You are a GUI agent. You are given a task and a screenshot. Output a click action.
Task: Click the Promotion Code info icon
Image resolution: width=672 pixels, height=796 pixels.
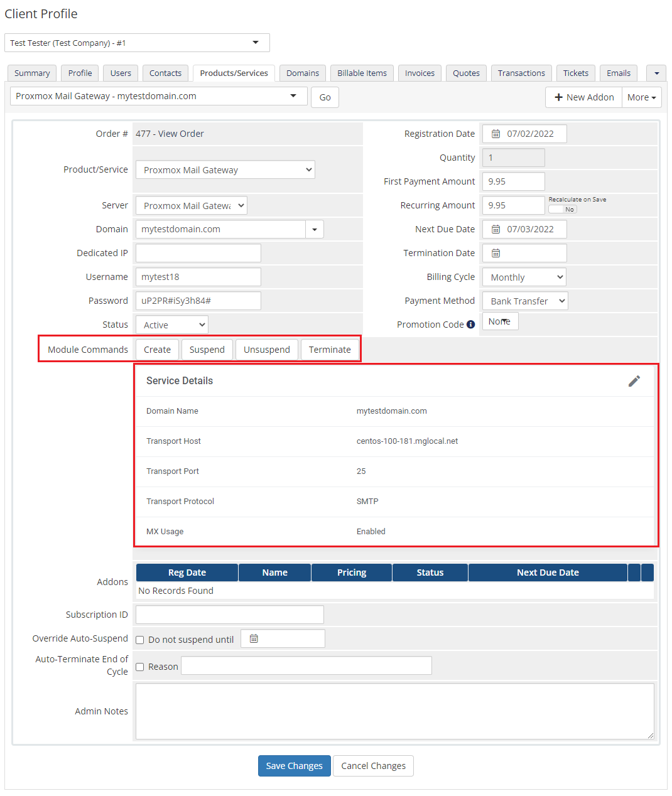[470, 325]
